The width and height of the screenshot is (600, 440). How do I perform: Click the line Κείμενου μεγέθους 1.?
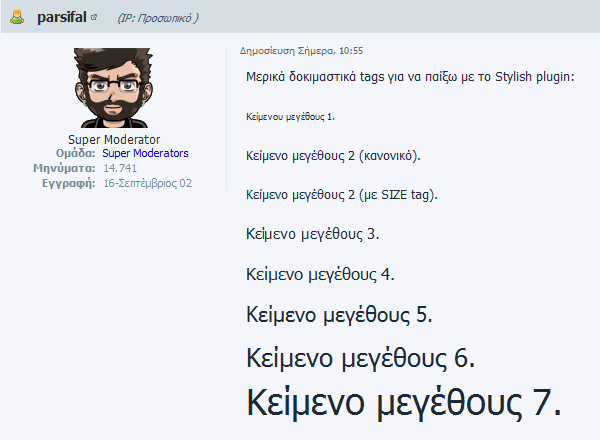point(290,117)
